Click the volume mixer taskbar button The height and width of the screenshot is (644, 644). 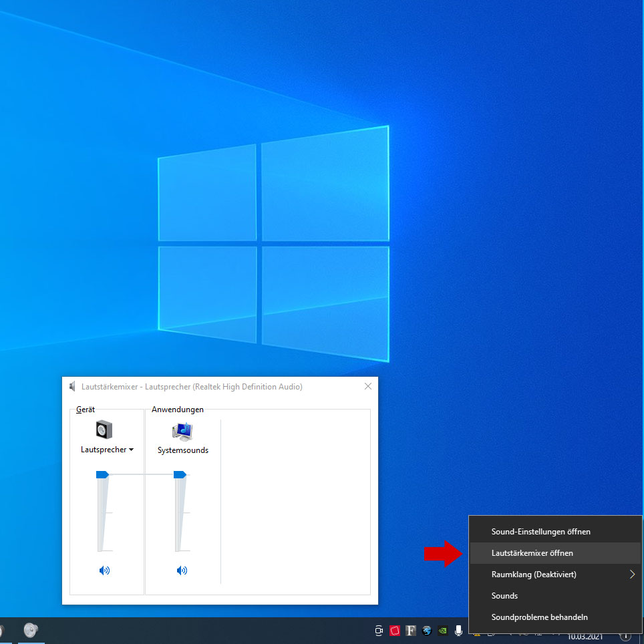click(x=31, y=630)
